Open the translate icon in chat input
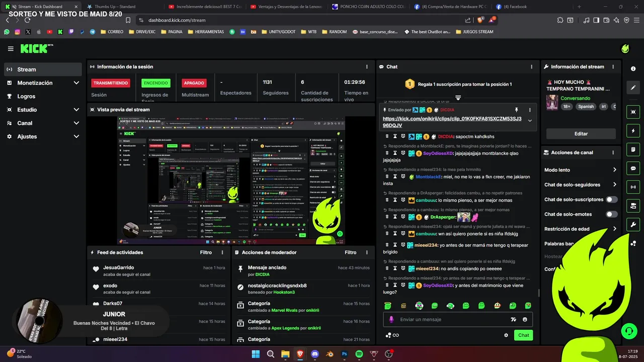Image resolution: width=644 pixels, height=362 pixels. point(513,319)
